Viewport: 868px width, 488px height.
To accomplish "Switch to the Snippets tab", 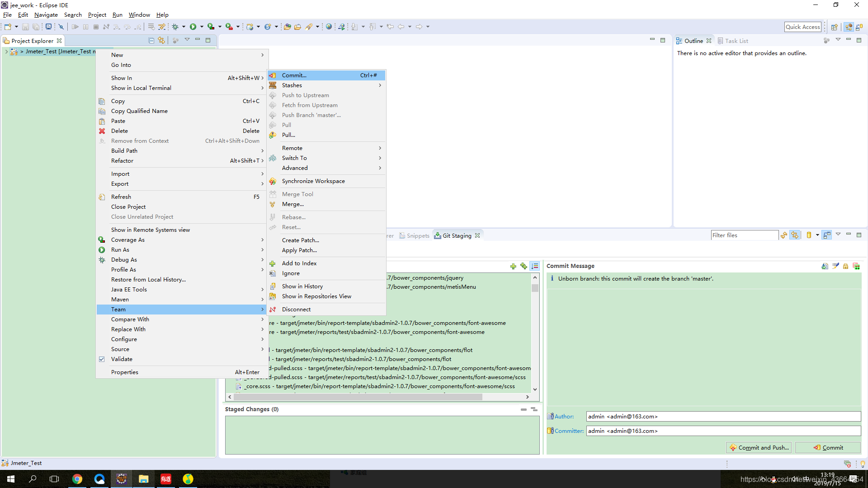I will click(414, 235).
